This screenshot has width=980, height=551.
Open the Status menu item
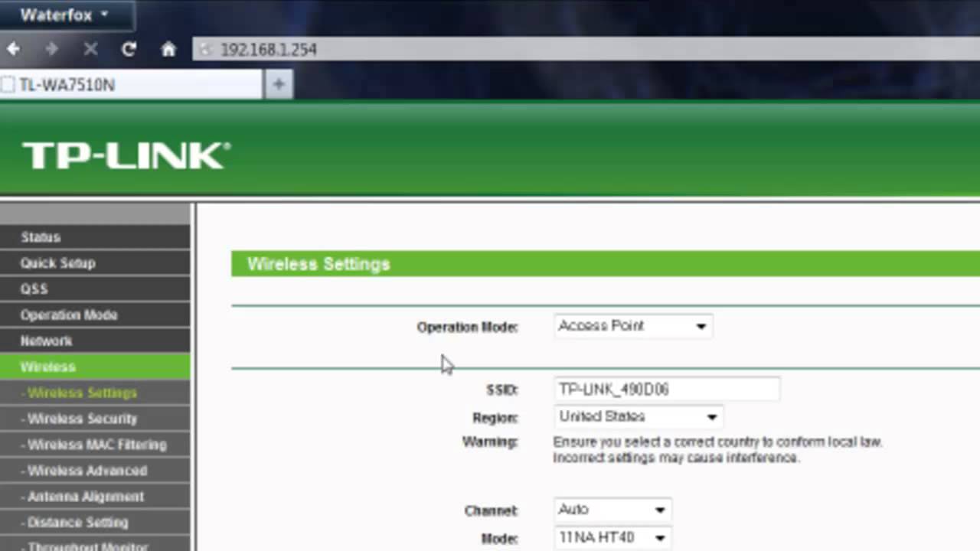tap(95, 237)
